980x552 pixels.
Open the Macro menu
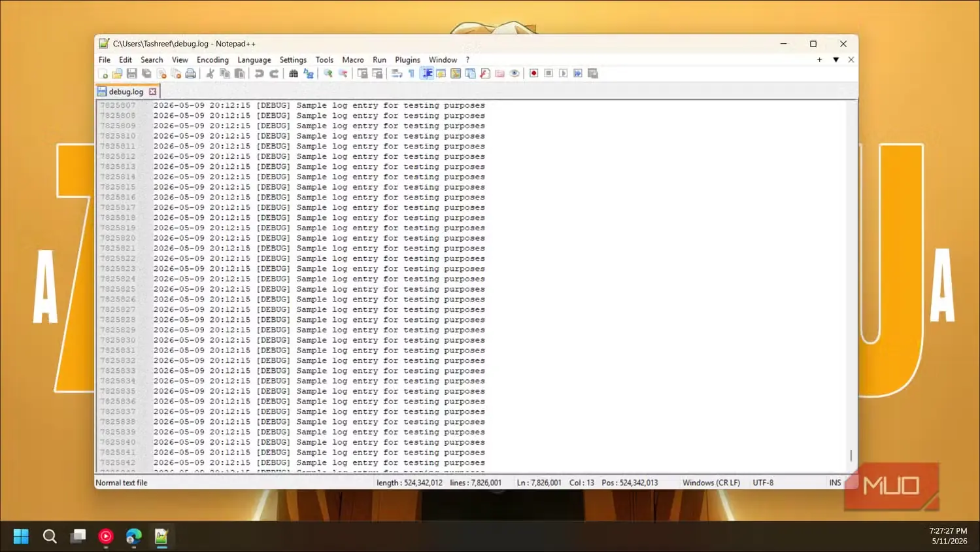353,60
